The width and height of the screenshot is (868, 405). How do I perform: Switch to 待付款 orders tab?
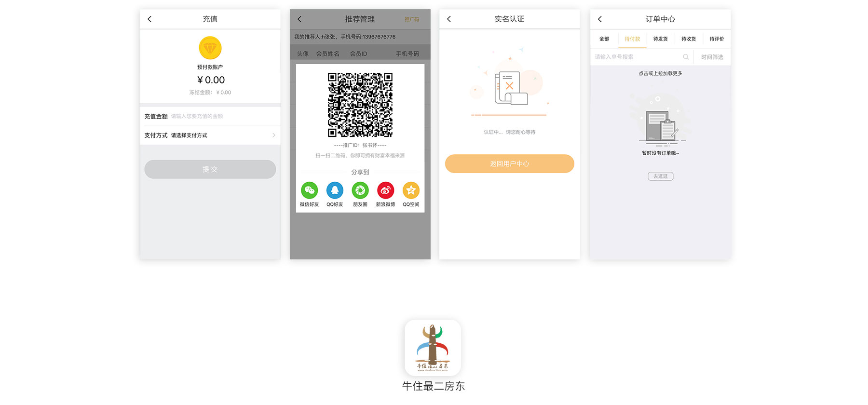pyautogui.click(x=632, y=39)
